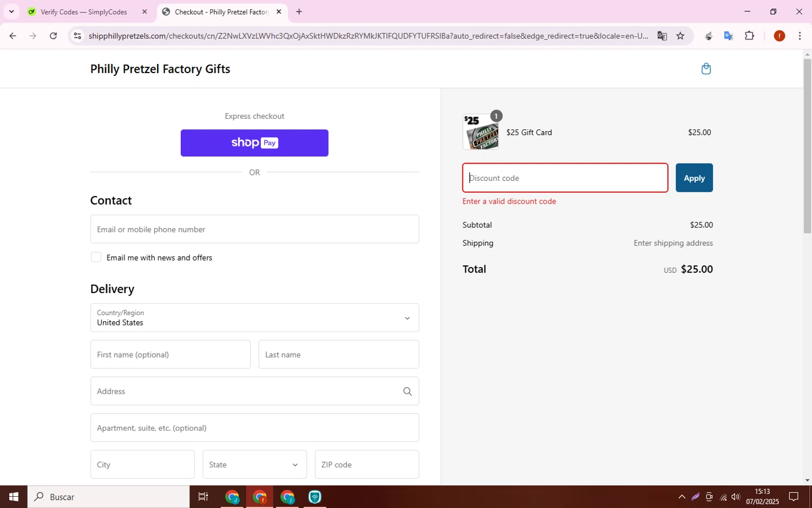Click the address search magnifier icon
The image size is (812, 508).
(408, 392)
